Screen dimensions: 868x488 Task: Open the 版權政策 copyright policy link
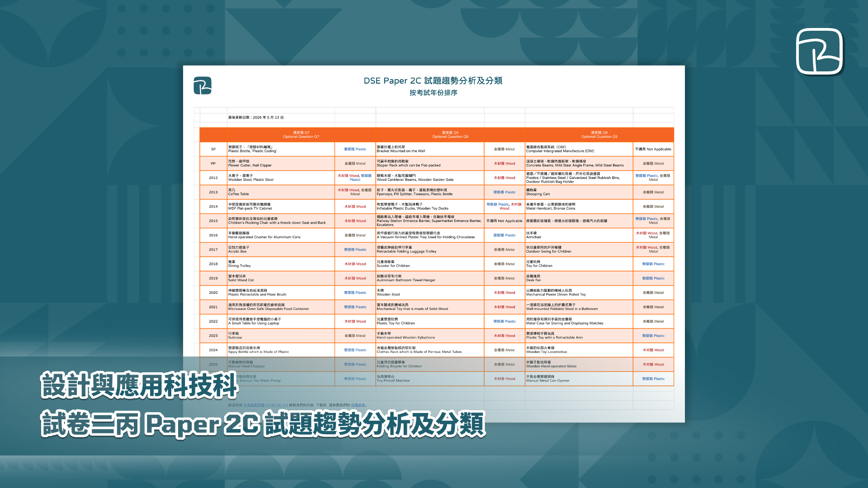[x=358, y=405]
